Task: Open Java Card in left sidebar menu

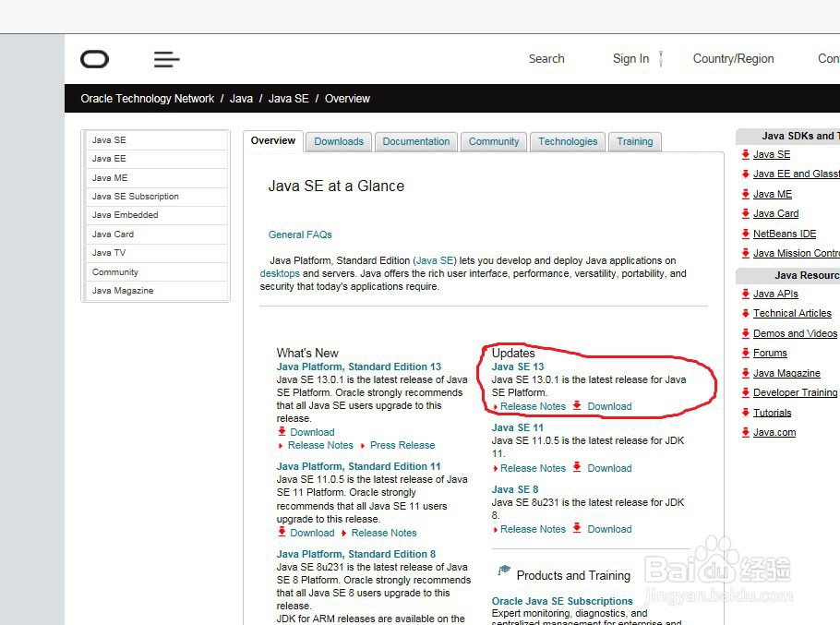Action: [x=156, y=234]
